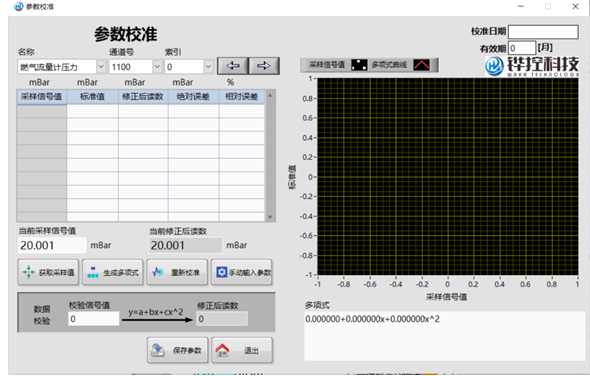The height and width of the screenshot is (376, 590).
Task: Click the 校准日期 input field
Action: point(543,32)
